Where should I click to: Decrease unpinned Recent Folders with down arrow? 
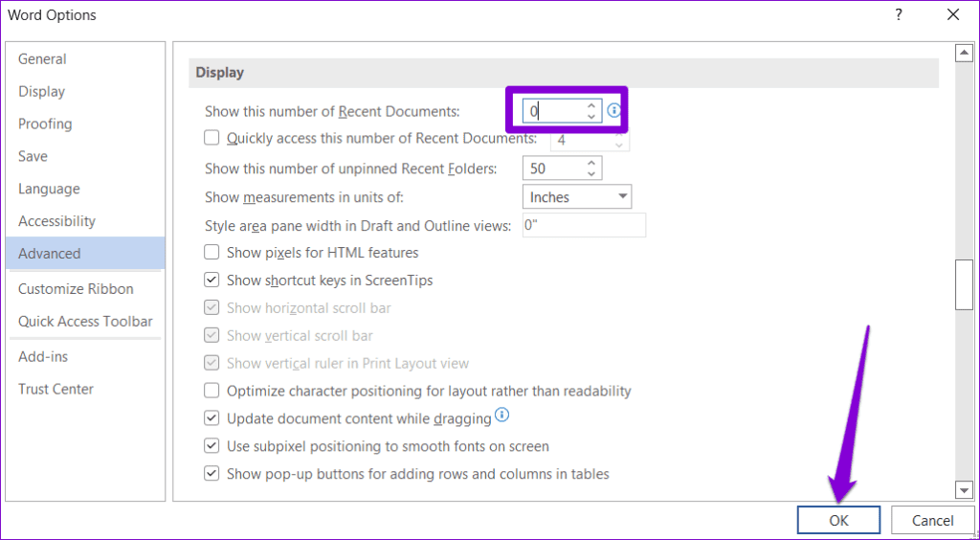coord(591,173)
